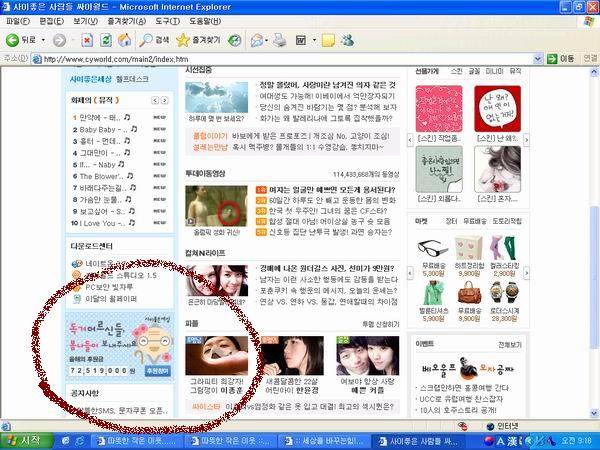600x450 pixels.
Task: Refresh the page with the green arrows icon
Action: tap(106, 40)
